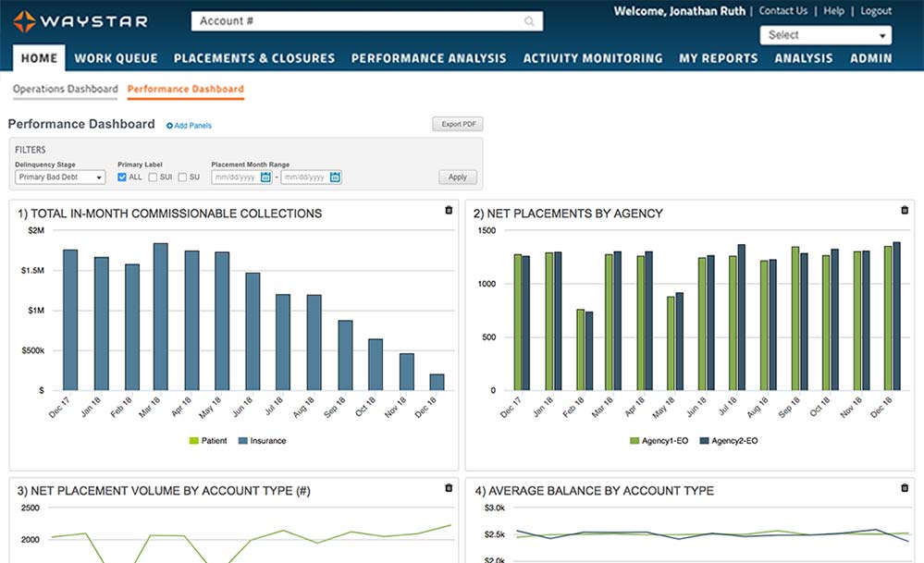Viewport: 924px width, 563px height.
Task: Click the 'Performance Dashboard' page heading
Action: pos(81,124)
